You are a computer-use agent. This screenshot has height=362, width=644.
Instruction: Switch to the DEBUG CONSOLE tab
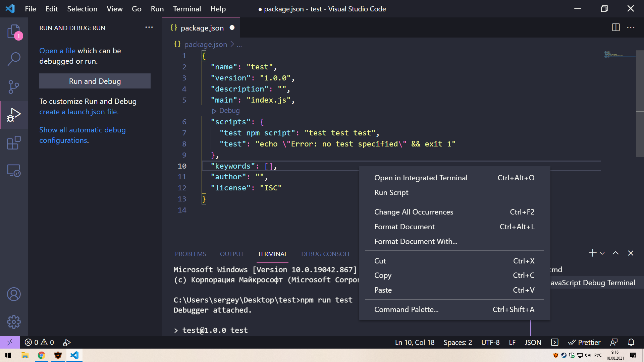[x=325, y=254]
